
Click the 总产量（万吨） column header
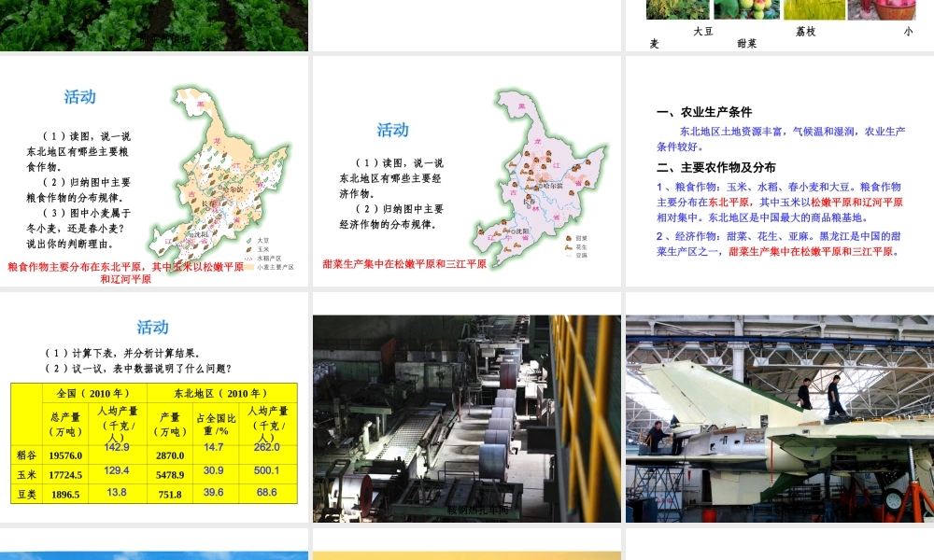(65, 425)
